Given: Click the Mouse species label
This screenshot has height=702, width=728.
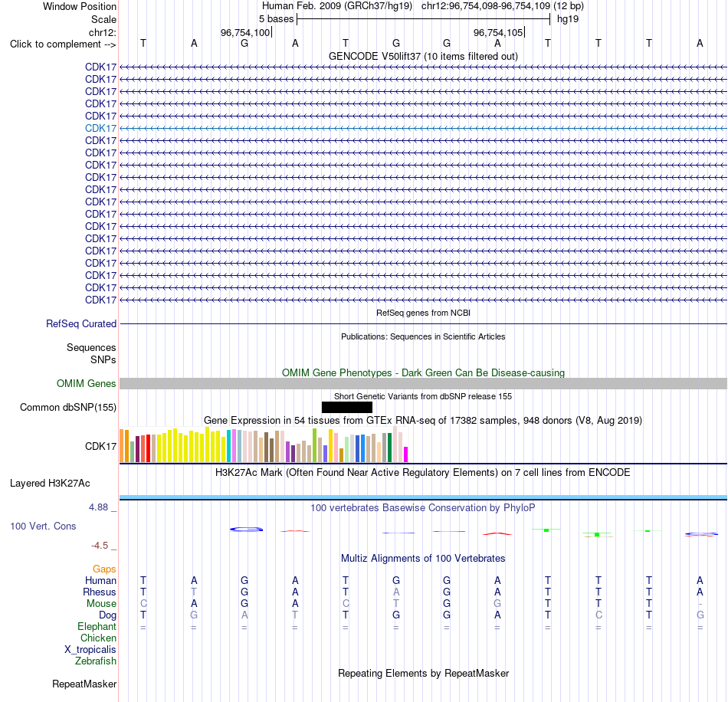Looking at the screenshot, I should click(101, 604).
